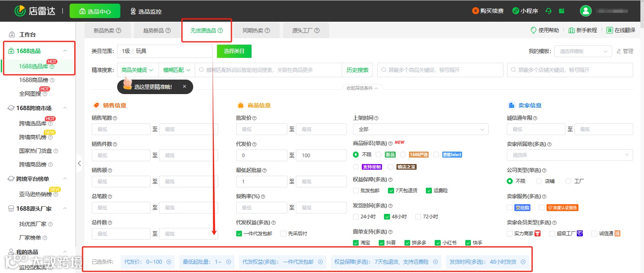Click the sidebar collapse arrow
The width and height of the screenshot is (644, 273).
(79, 163)
